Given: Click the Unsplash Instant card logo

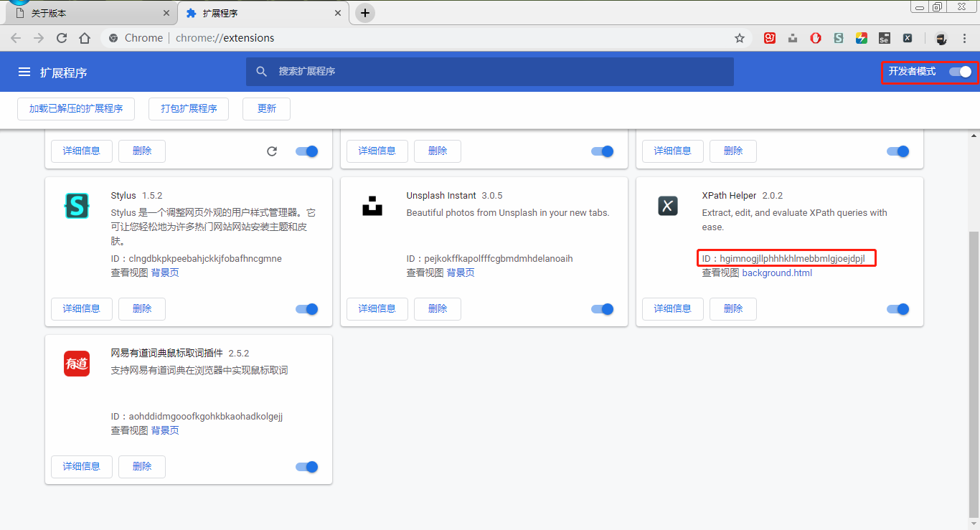Looking at the screenshot, I should 372,207.
